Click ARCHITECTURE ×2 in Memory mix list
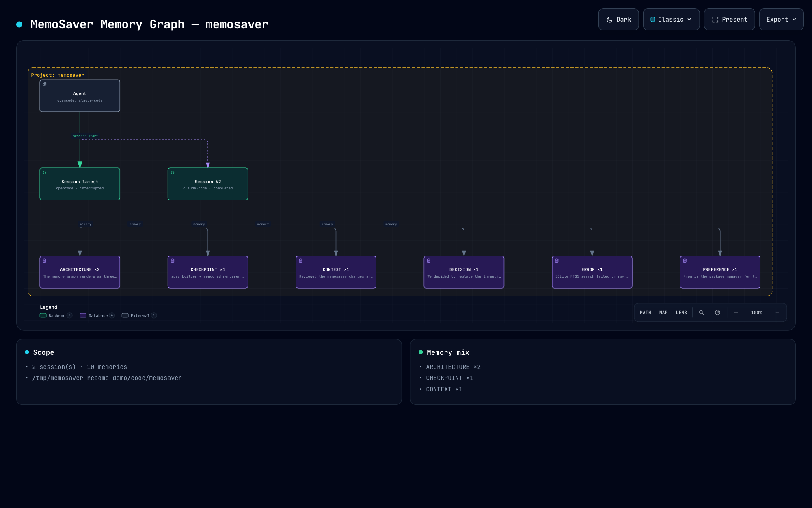This screenshot has height=508, width=812. click(453, 367)
